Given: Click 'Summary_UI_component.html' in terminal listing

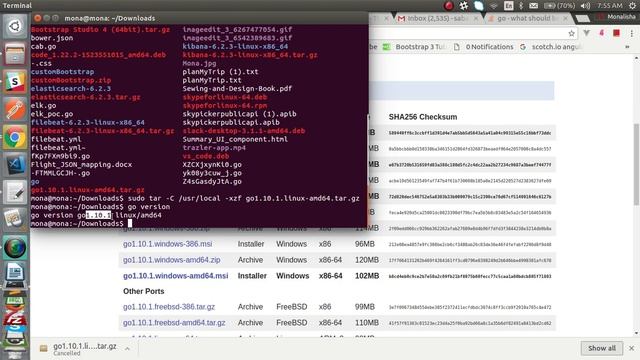Looking at the screenshot, I should tap(235, 139).
